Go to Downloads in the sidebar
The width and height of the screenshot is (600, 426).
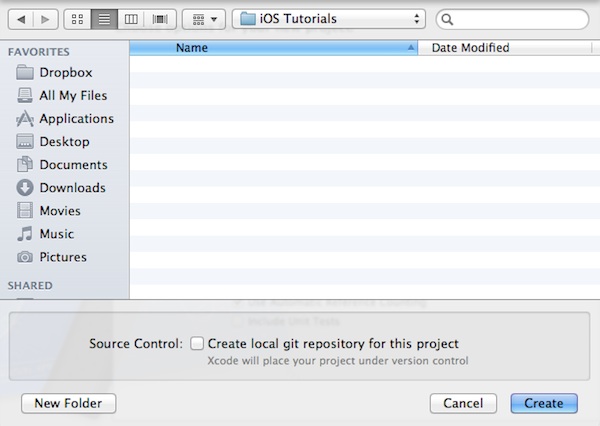(x=72, y=187)
